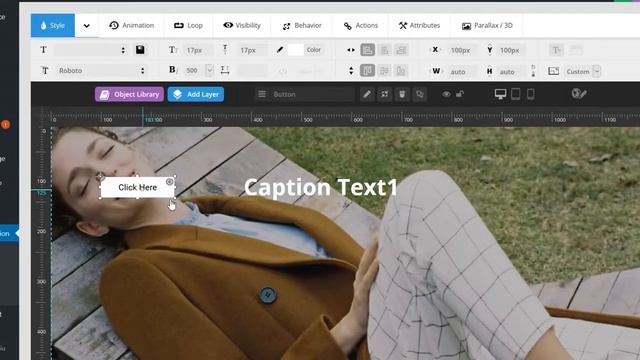Click the globe pencil custom CSS icon
Screen dimensions: 640x360
(x=579, y=94)
